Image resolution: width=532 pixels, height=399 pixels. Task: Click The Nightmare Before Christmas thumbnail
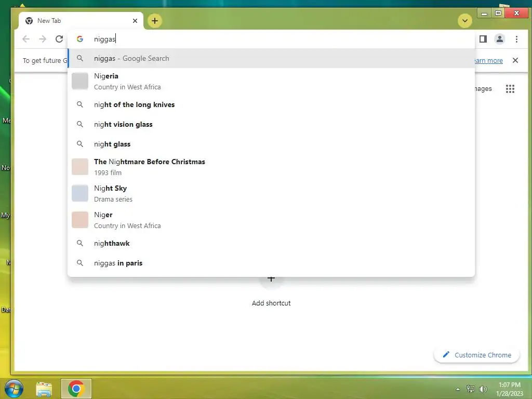[80, 167]
